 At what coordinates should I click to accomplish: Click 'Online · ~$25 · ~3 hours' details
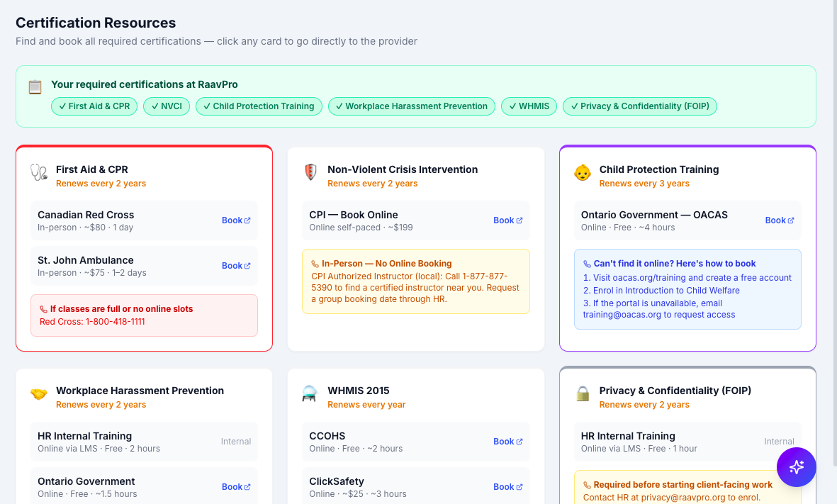tap(358, 494)
